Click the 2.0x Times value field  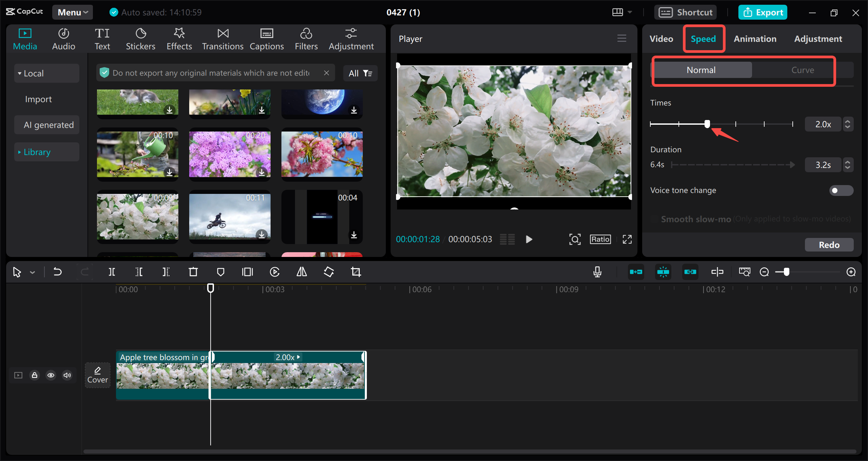click(823, 124)
